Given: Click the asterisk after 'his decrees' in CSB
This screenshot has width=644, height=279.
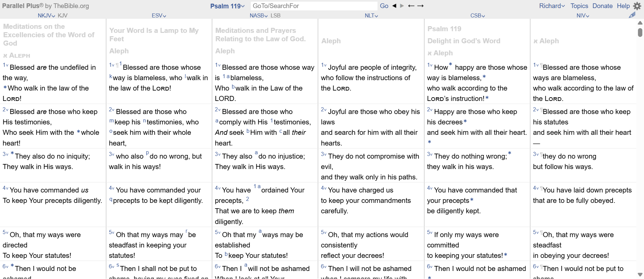Looking at the screenshot, I should pos(465,122).
